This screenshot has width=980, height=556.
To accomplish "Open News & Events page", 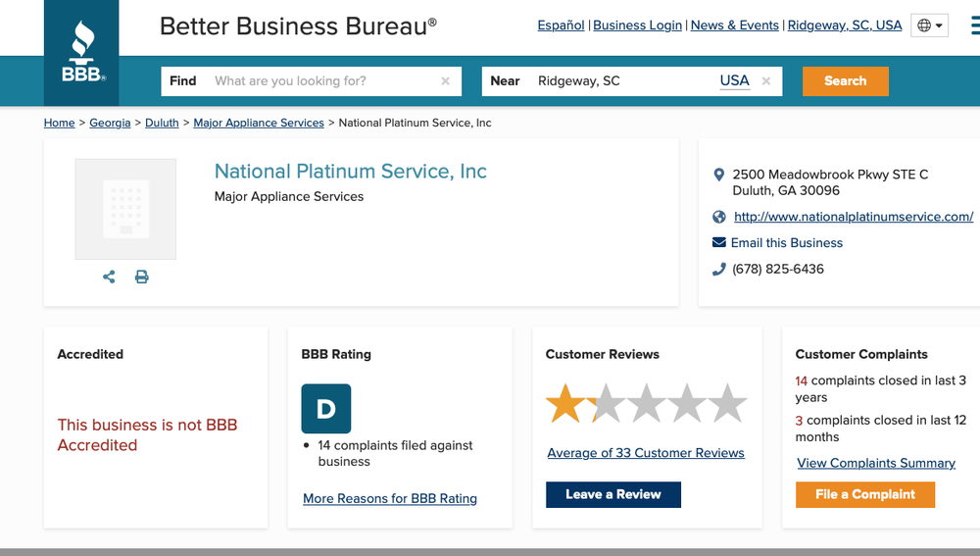I will (734, 25).
